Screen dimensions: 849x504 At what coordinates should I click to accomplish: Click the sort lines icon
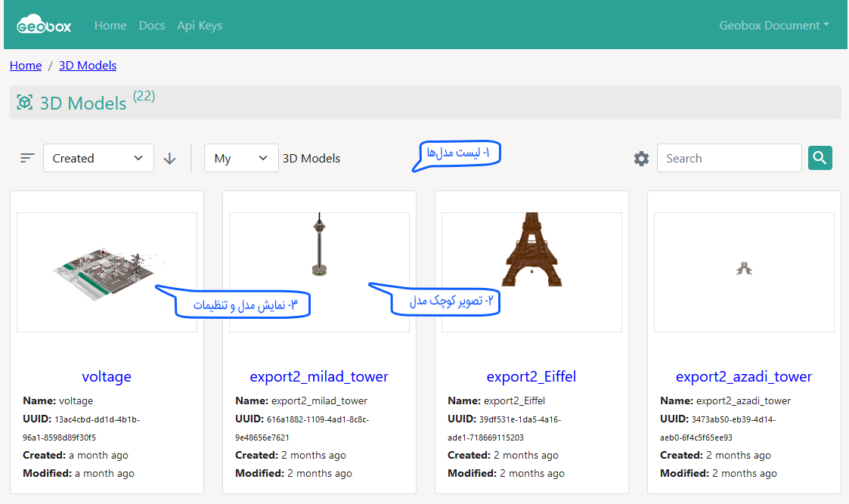pos(28,158)
